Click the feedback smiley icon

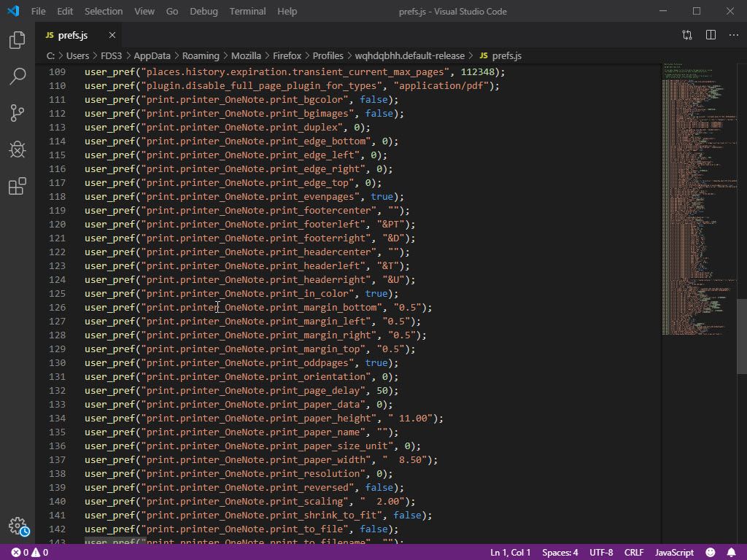710,553
